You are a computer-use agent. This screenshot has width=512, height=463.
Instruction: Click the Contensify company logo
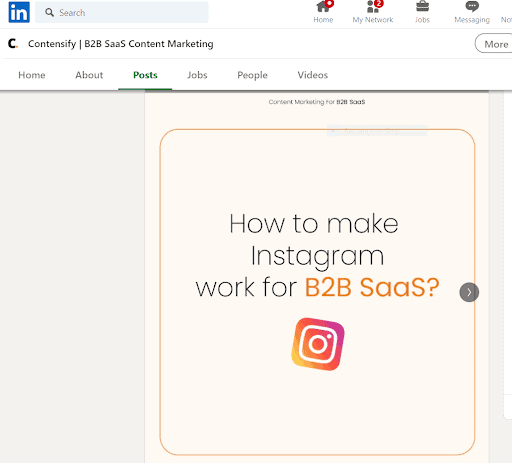(13, 43)
